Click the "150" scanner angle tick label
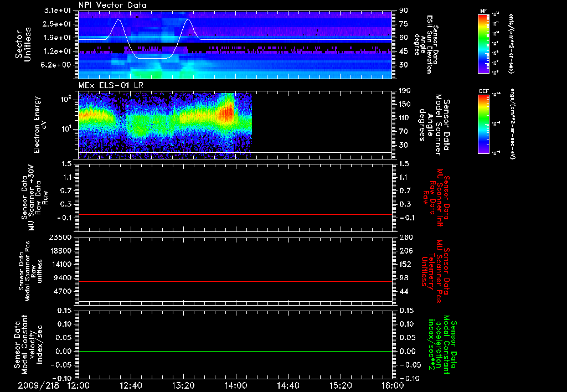The width and height of the screenshot is (567, 392). (405, 104)
